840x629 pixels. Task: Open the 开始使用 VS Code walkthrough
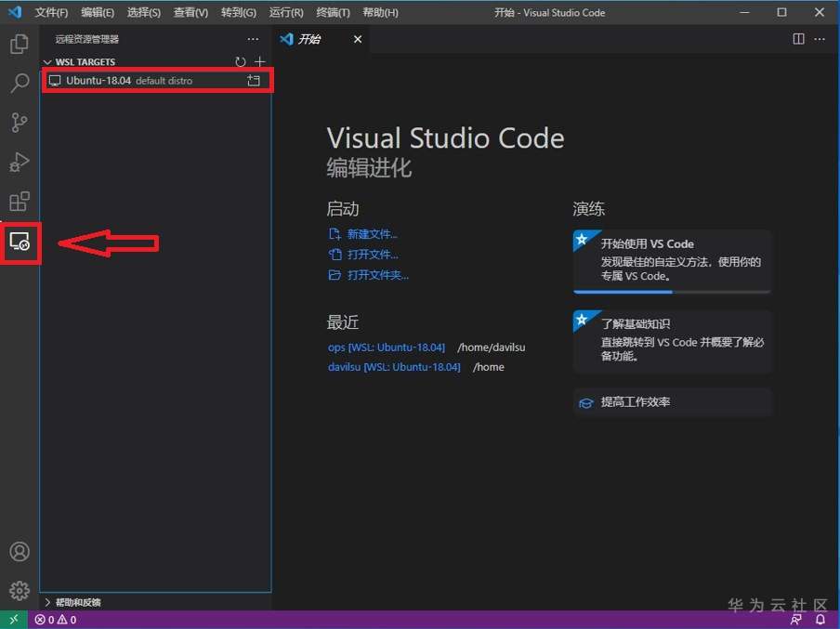[x=672, y=261]
